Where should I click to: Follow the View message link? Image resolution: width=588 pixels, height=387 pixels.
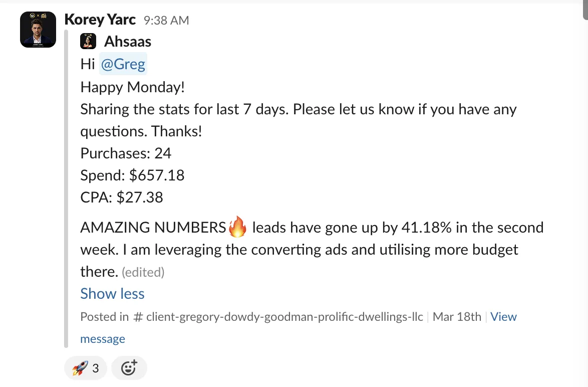299,328
